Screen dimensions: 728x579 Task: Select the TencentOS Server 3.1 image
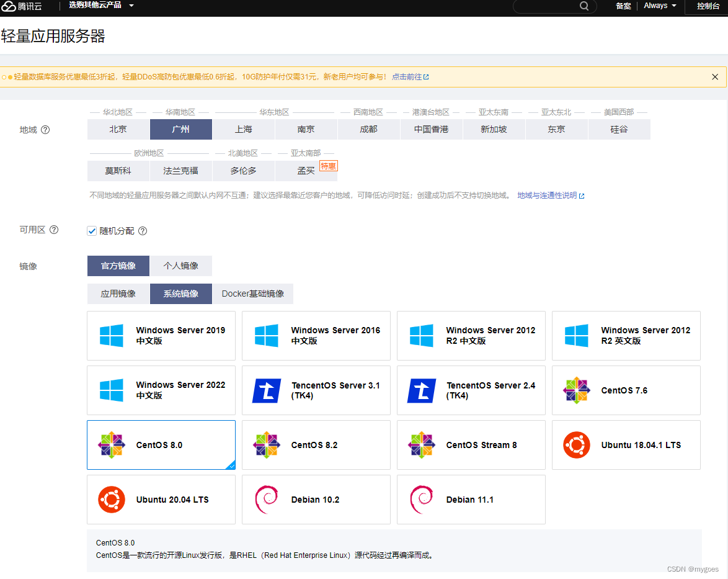tap(316, 390)
